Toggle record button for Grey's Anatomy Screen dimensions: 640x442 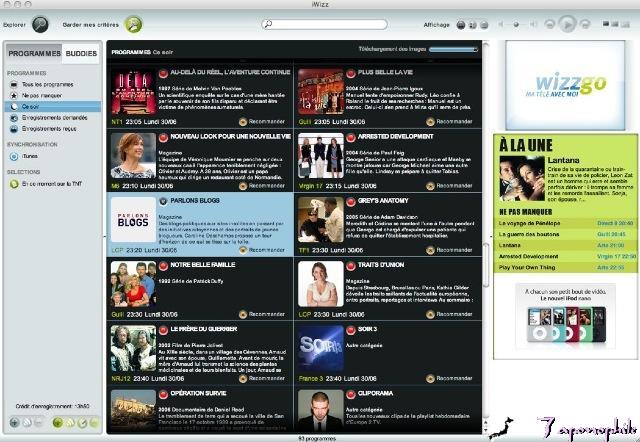[x=351, y=202]
